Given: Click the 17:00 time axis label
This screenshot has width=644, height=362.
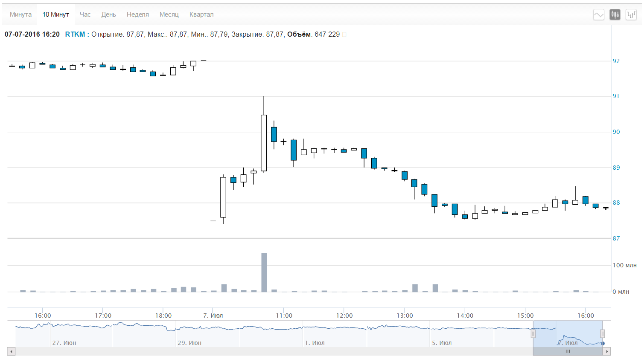Looking at the screenshot, I should [x=103, y=316].
